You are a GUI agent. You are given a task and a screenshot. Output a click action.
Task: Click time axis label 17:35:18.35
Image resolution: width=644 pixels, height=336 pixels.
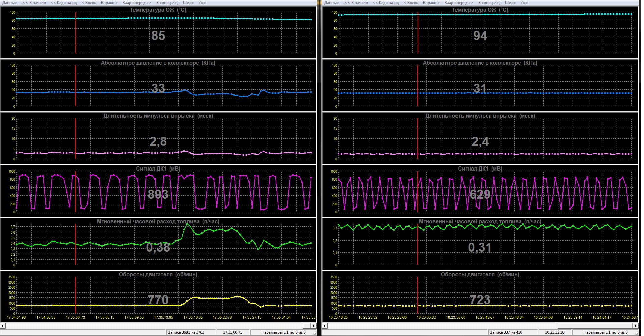pos(193,317)
